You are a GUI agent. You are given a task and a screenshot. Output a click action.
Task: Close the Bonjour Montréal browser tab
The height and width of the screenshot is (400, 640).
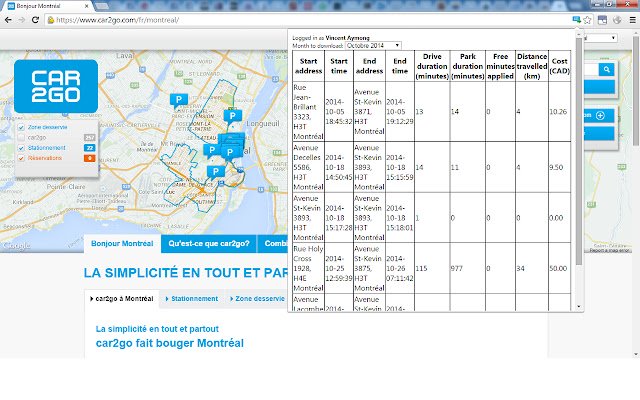(87, 6)
